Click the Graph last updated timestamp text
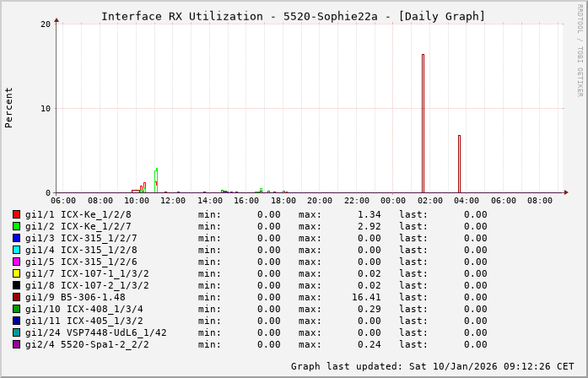 click(x=432, y=366)
